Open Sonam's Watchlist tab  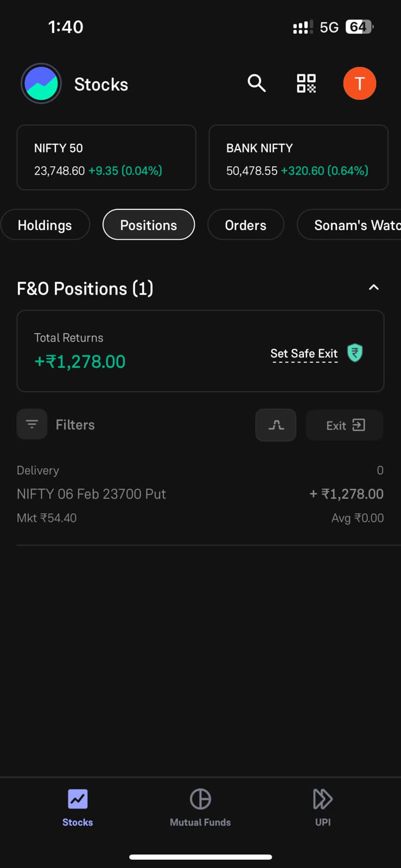click(x=349, y=225)
